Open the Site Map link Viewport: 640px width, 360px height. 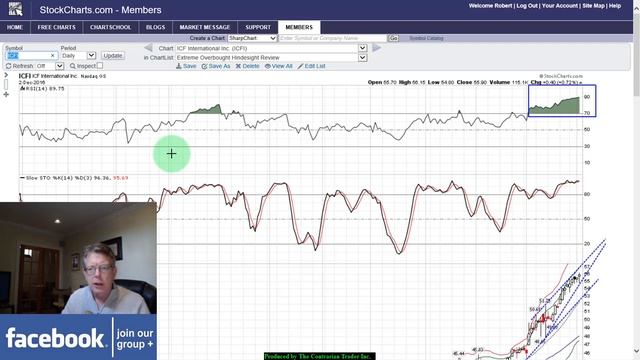[x=593, y=6]
